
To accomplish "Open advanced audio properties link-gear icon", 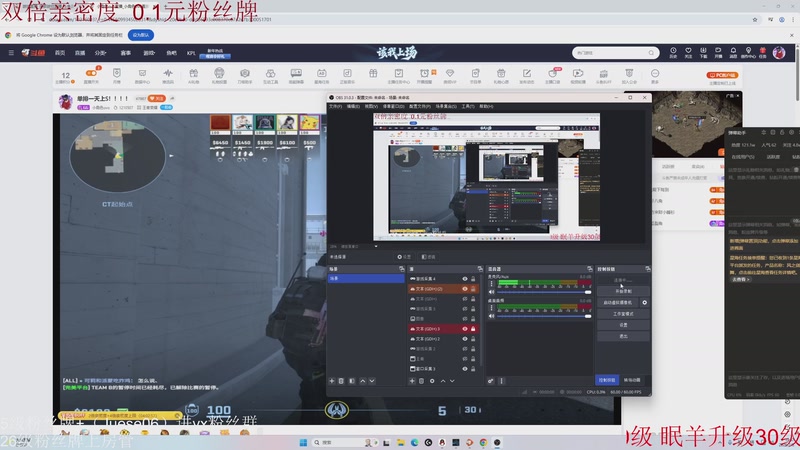I will [x=490, y=381].
